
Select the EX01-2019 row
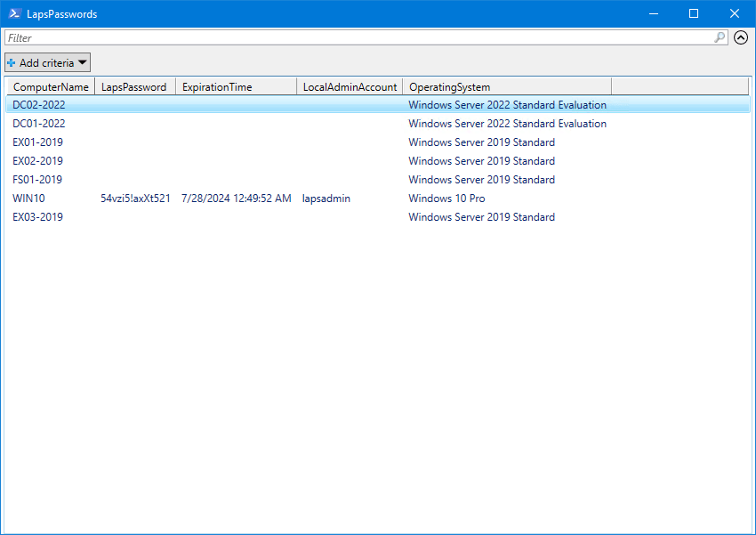(x=38, y=142)
